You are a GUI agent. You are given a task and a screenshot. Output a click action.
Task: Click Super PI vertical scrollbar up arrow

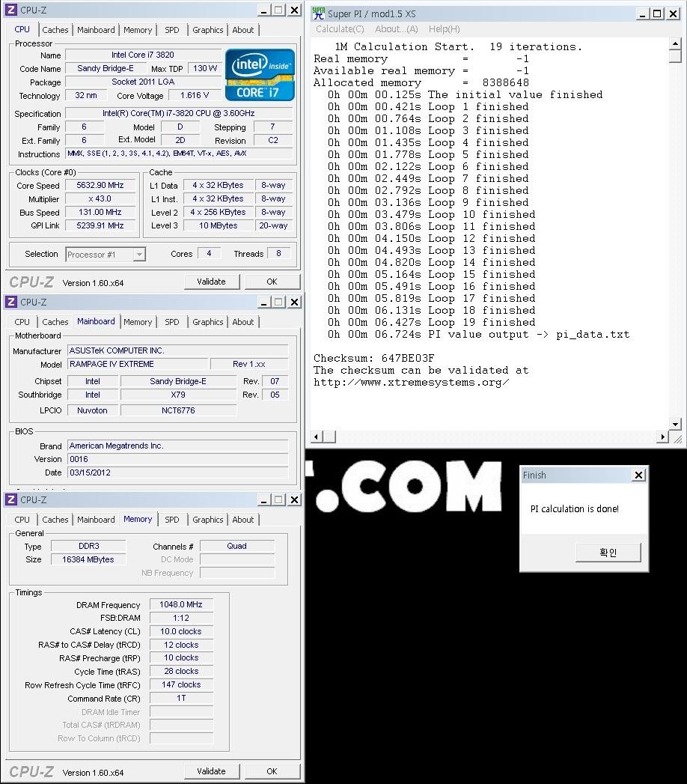pyautogui.click(x=675, y=43)
